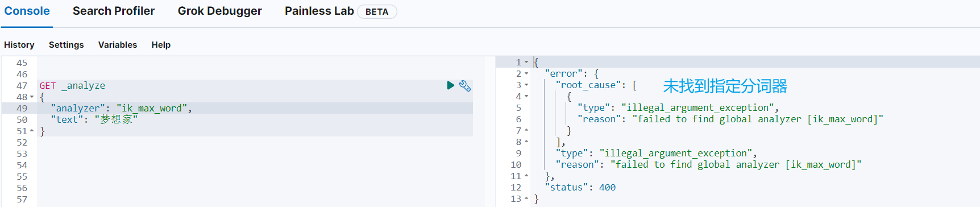980x207 pixels.
Task: Click the "illegal_argument_exception" text on line 5
Action: tap(697, 107)
